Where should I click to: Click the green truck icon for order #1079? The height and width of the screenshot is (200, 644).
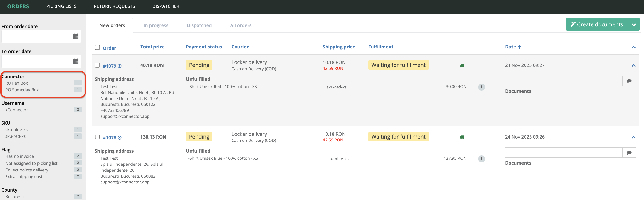click(462, 65)
